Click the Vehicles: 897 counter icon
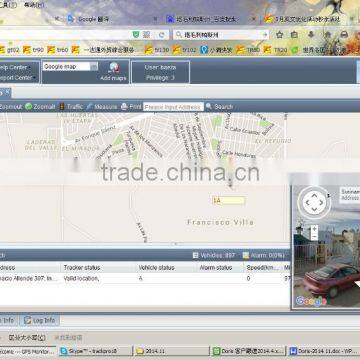 pos(196,255)
